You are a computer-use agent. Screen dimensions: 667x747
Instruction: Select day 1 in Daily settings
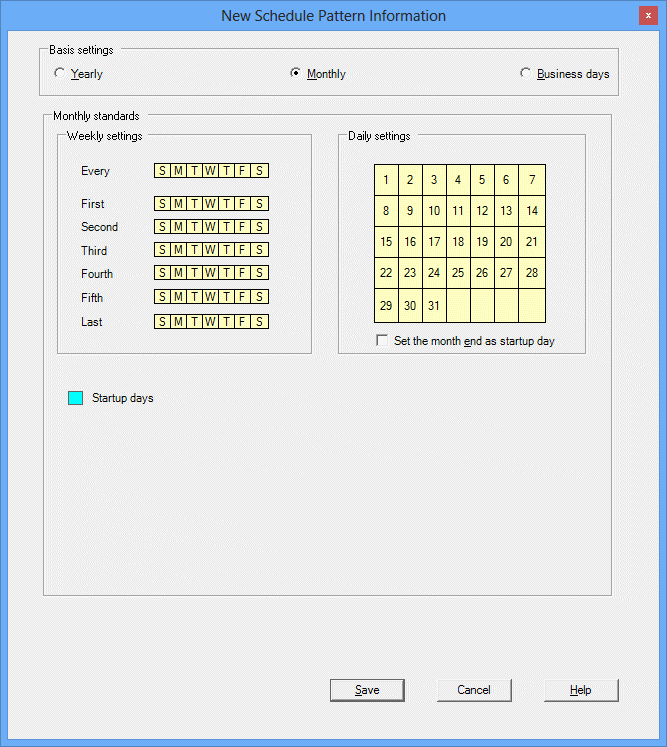pyautogui.click(x=386, y=180)
